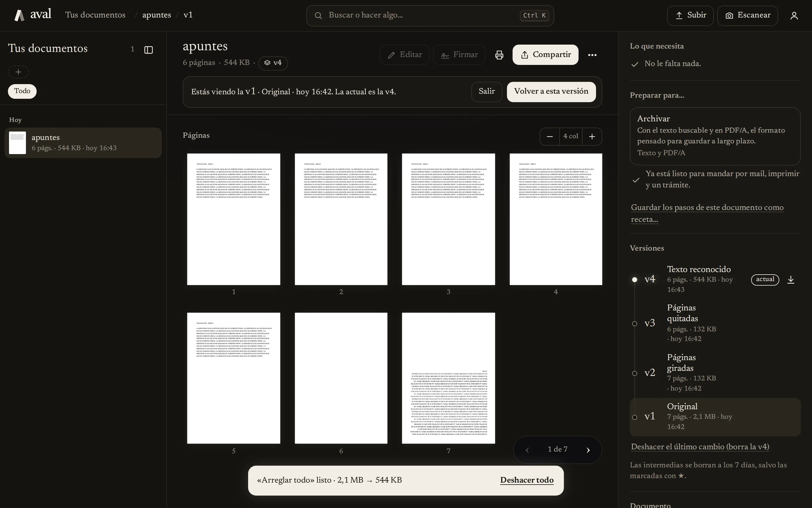Click the Compartir button
812x508 pixels.
[x=545, y=55]
